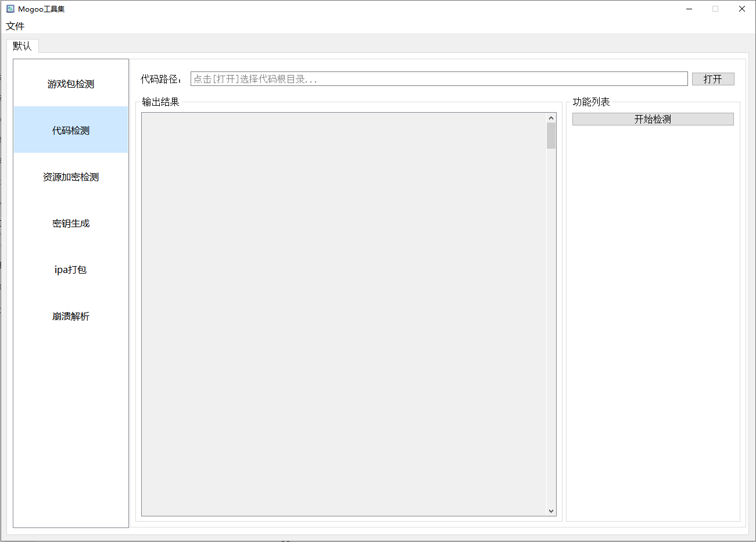Open 游戏包检测 in the sidebar
Screen dimensions: 756x542
coord(71,84)
